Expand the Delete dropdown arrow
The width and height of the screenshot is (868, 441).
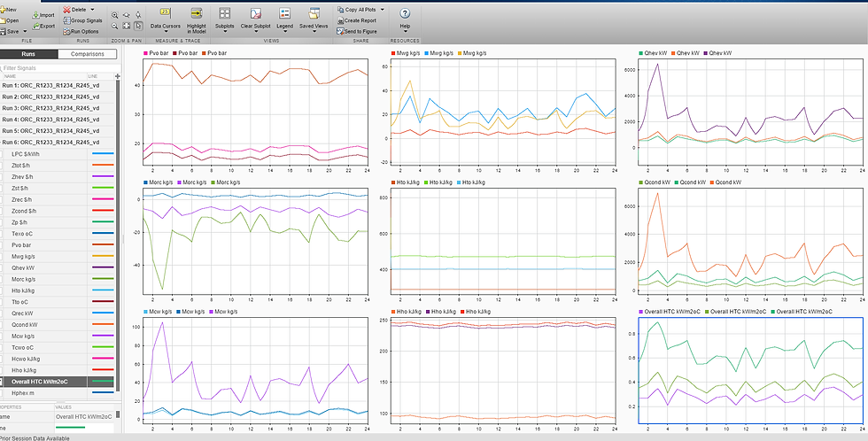[x=92, y=10]
